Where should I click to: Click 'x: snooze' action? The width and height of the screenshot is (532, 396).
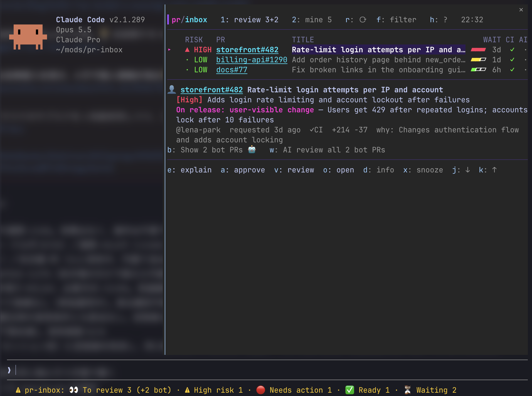[x=423, y=170]
